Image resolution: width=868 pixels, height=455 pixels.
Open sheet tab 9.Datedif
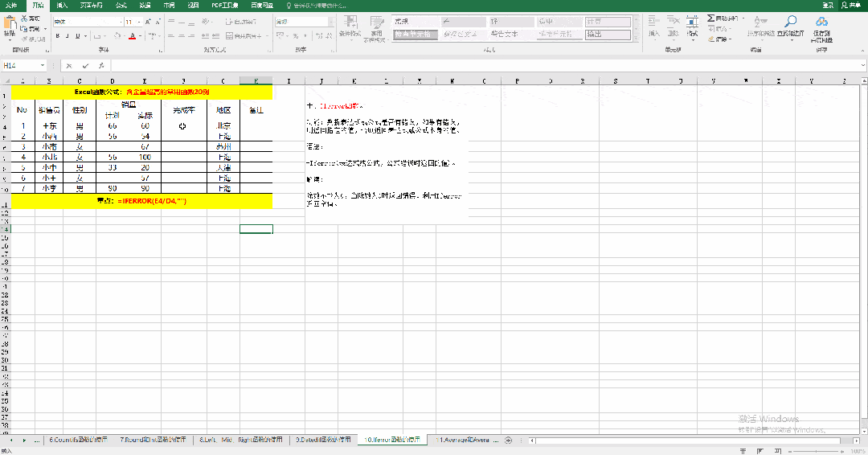323,440
